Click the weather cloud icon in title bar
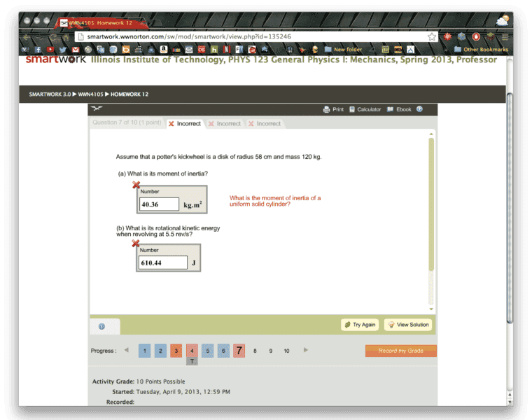Screen dimensions: 532x420 pos(503,21)
